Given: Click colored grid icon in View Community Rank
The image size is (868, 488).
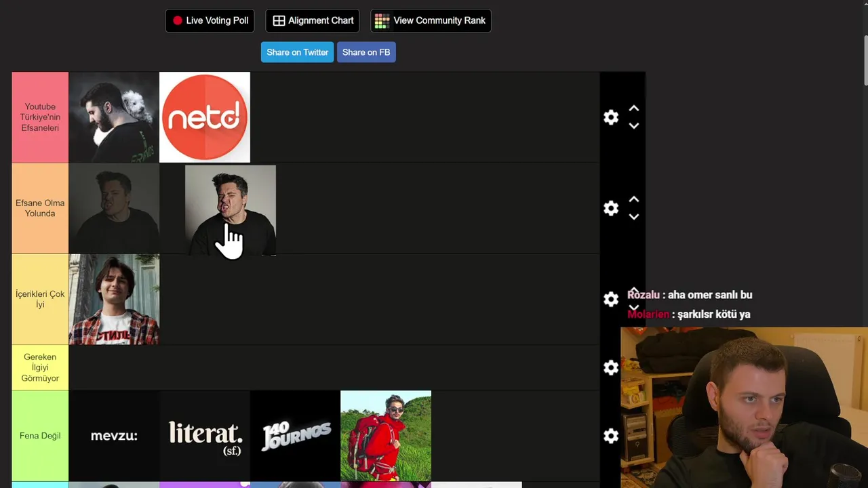Looking at the screenshot, I should point(382,20).
